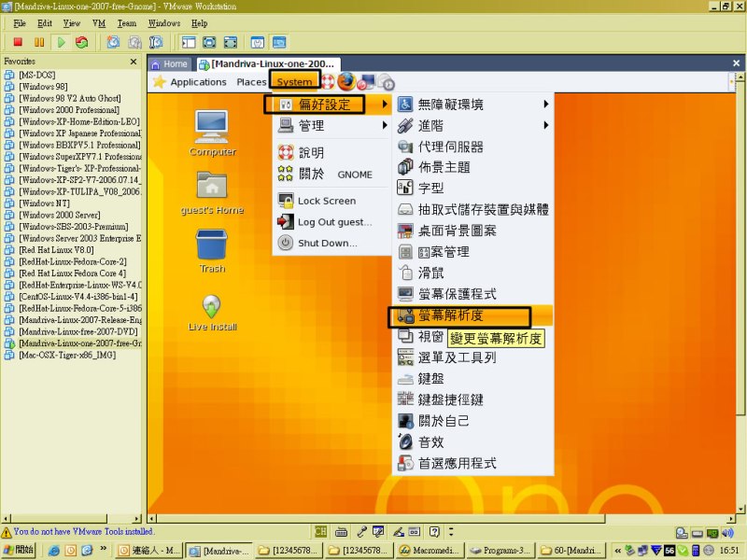Click the network adapter icon in status bar
The width and height of the screenshot is (747, 560).
(x=712, y=533)
